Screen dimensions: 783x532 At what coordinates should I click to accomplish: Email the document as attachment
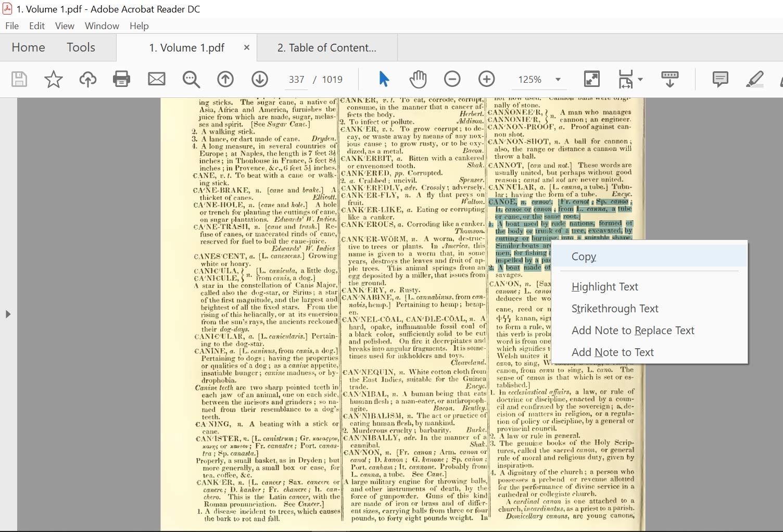pyautogui.click(x=157, y=79)
